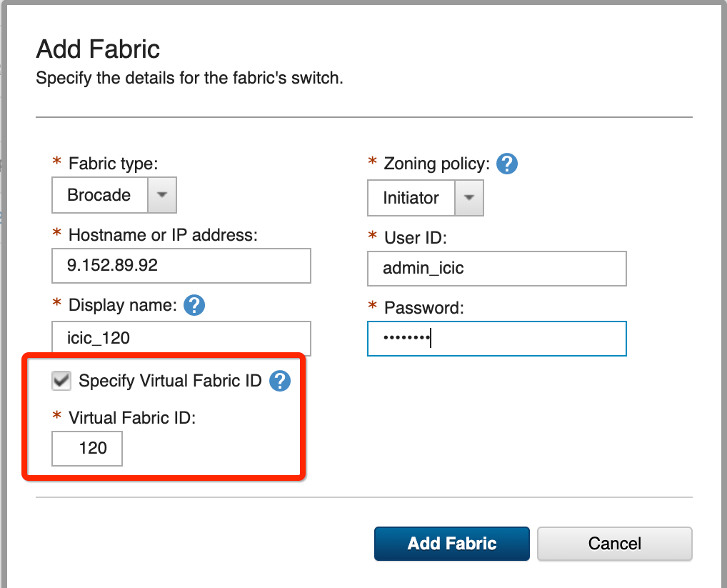Screen dimensions: 727x588
Task: Click the Fabric type dropdown arrow icon
Action: (x=163, y=195)
